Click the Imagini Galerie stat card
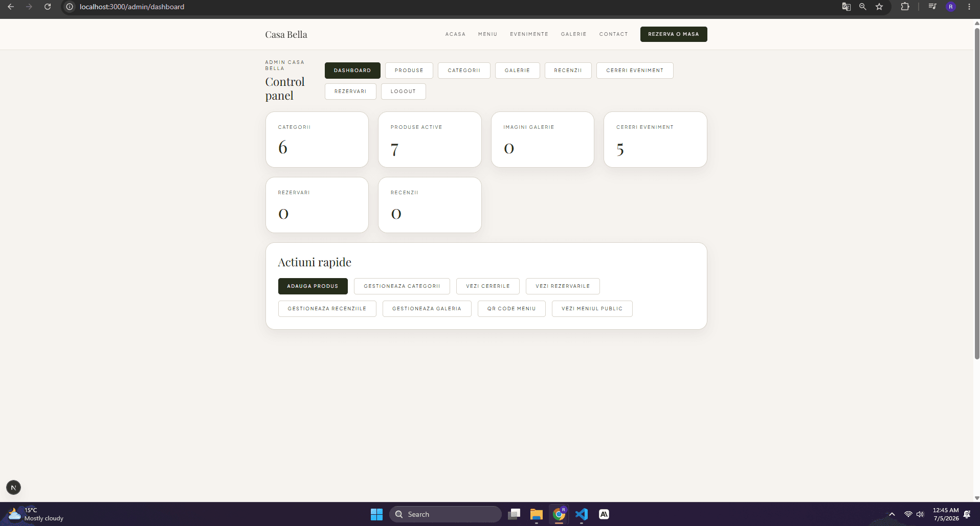Screen dimensions: 980x526 click(543, 140)
